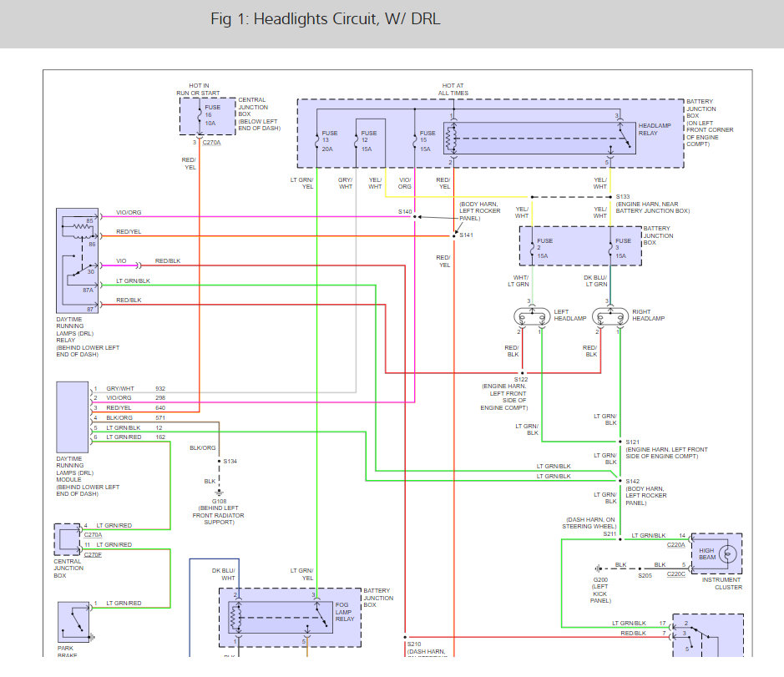
Task: Click the 'FUSE 3 15A' label
Action: point(623,248)
